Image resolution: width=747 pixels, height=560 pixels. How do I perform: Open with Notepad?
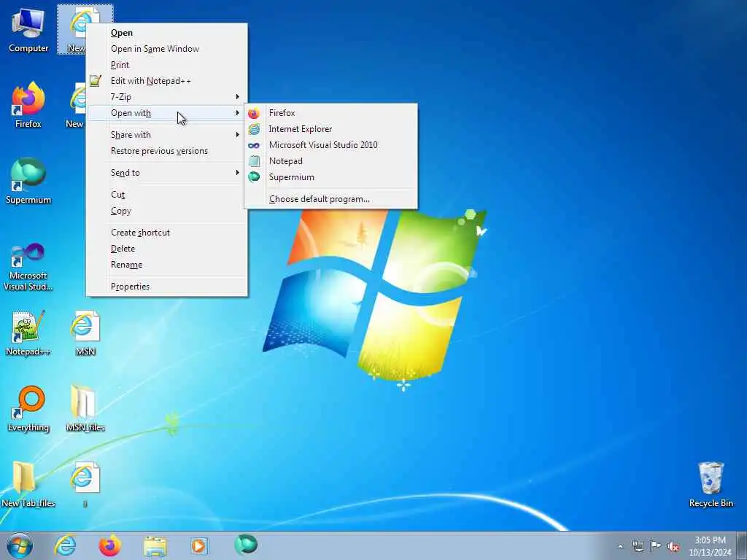coord(330,161)
